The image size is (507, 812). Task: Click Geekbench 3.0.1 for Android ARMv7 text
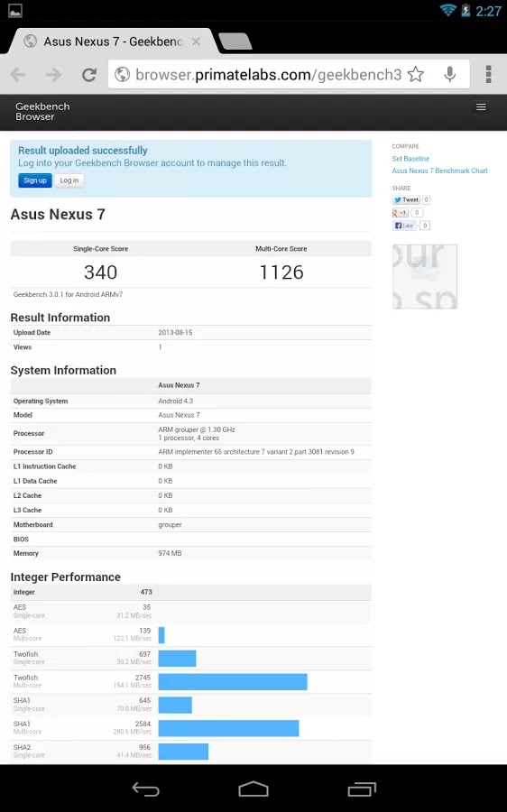click(68, 294)
